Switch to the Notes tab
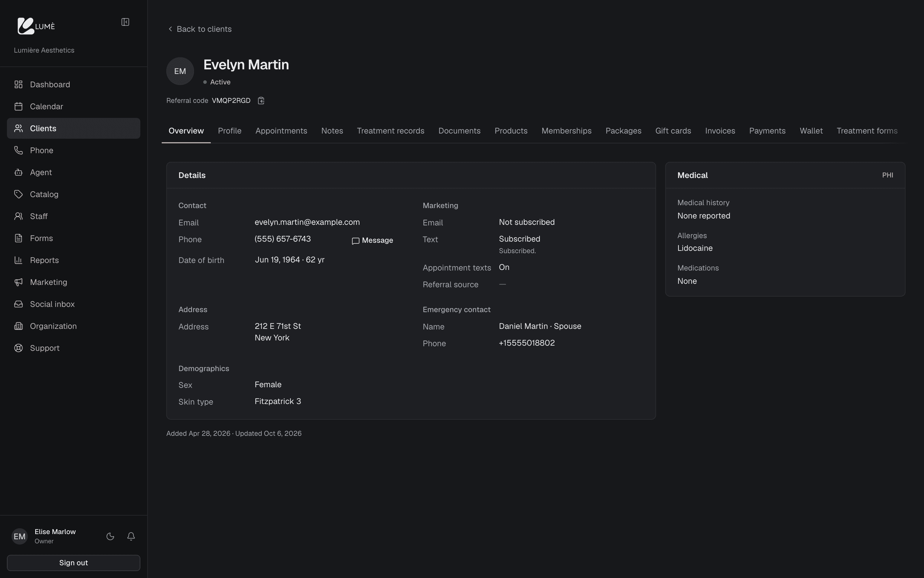 point(332,131)
